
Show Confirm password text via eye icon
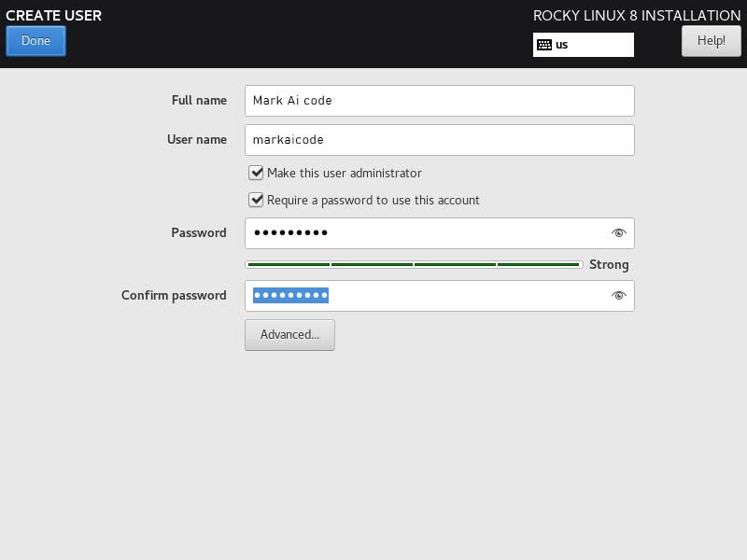(618, 296)
